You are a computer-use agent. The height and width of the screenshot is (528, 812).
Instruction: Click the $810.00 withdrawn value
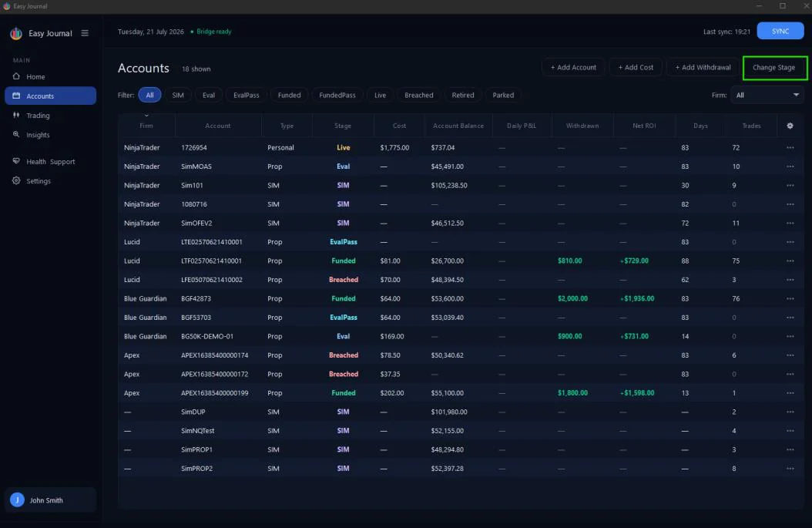[x=569, y=261]
